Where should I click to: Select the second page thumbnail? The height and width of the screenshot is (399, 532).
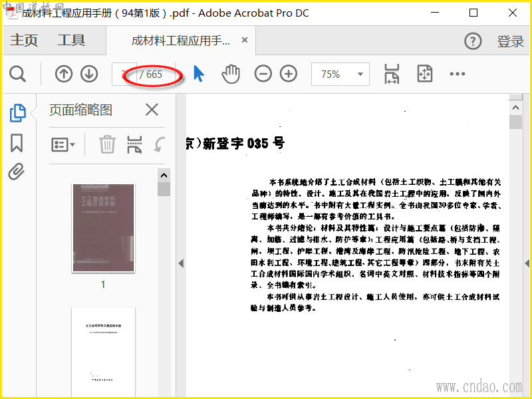click(103, 352)
